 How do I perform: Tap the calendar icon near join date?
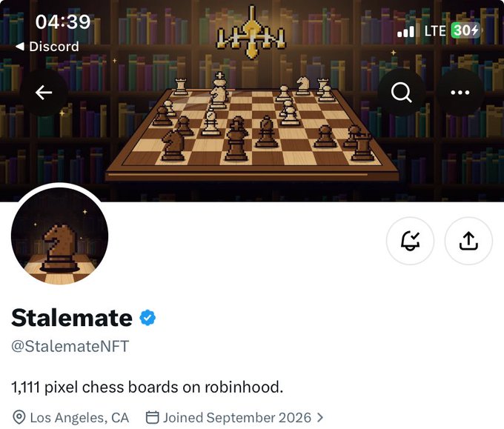(x=153, y=417)
